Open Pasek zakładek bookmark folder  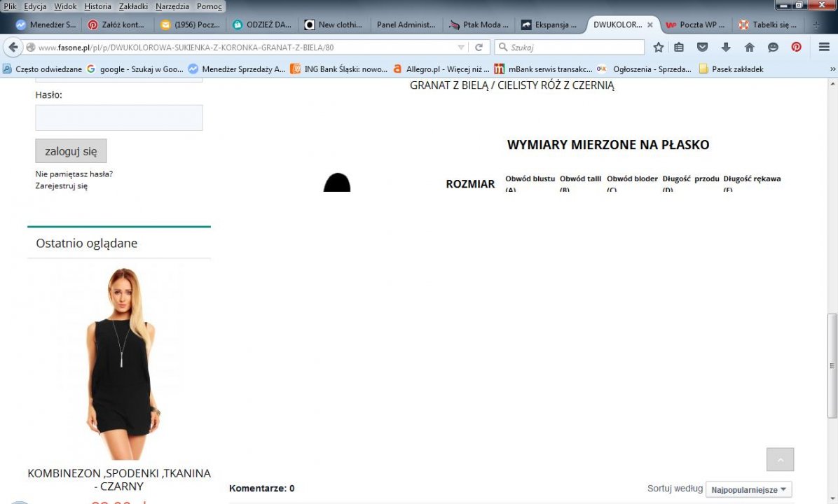pos(731,69)
